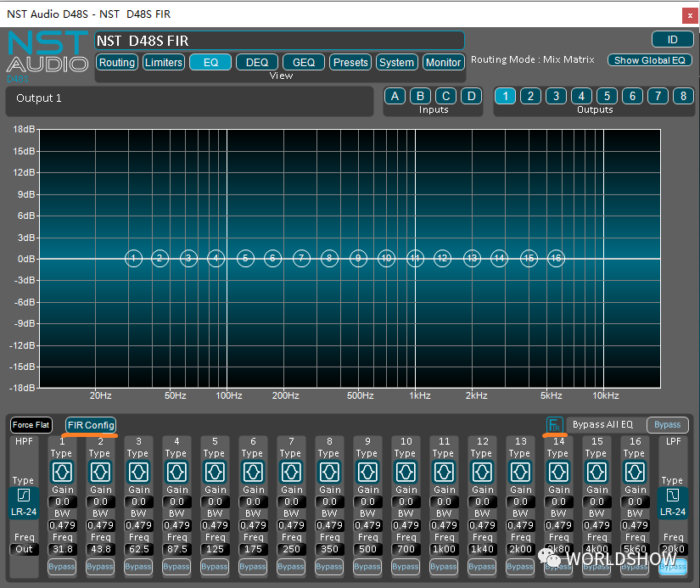Select EQ node 6 on the graph
700x588 pixels.
(x=272, y=258)
